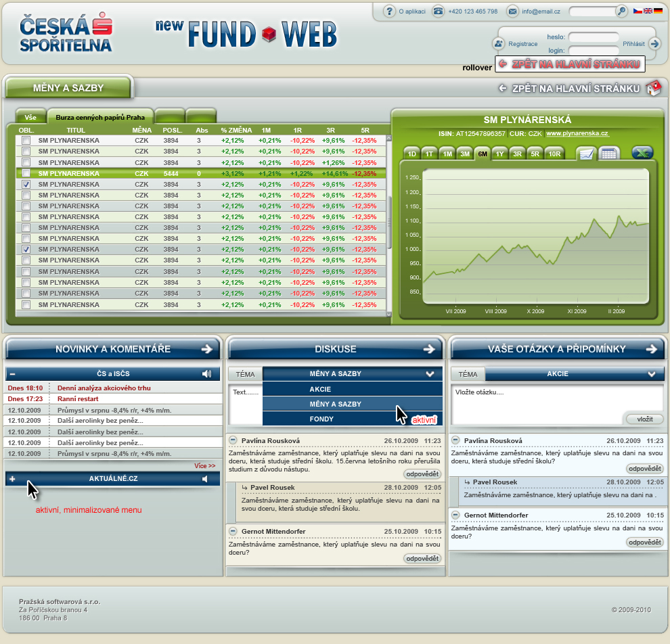Click the Přihlásit login link
This screenshot has width=670, height=644.
point(633,43)
